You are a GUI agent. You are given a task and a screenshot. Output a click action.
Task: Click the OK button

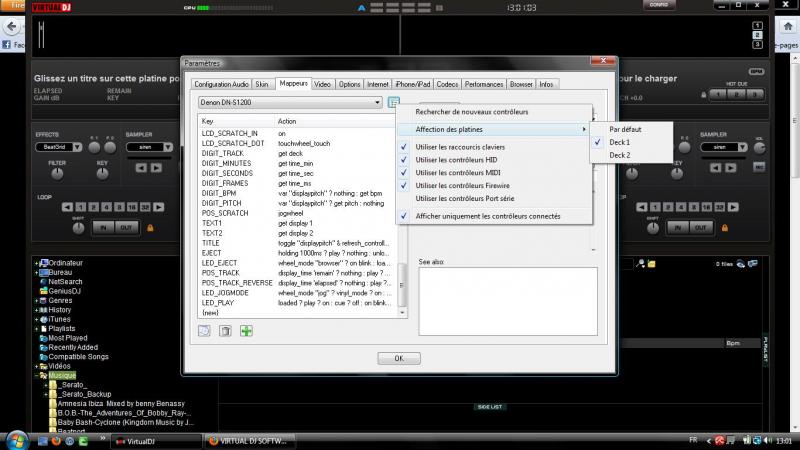pos(398,357)
